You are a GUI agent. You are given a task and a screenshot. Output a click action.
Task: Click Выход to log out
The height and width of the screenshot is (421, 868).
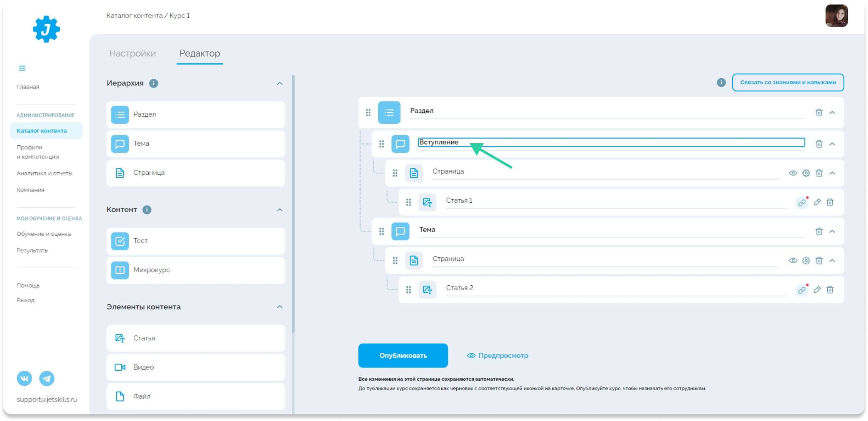[x=25, y=300]
